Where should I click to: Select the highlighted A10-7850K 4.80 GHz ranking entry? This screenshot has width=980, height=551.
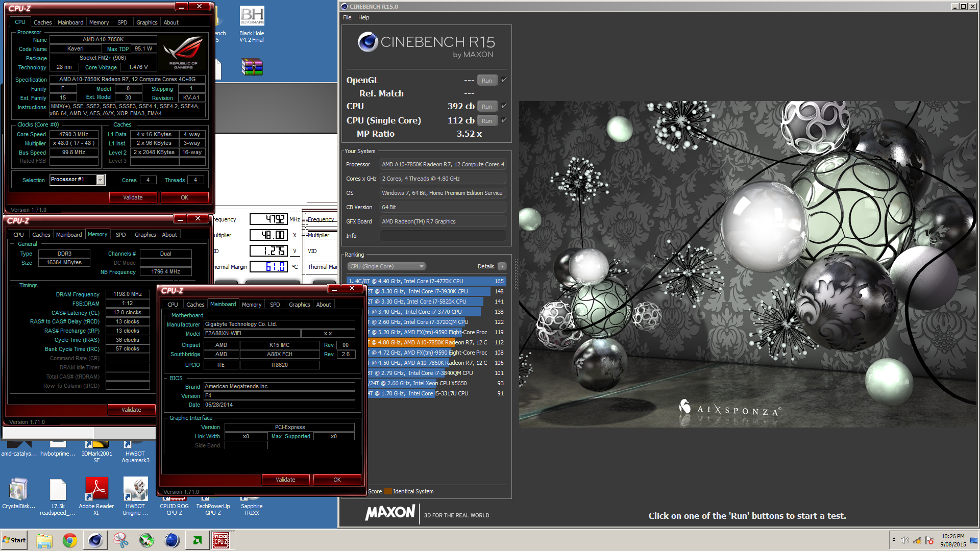pyautogui.click(x=436, y=342)
